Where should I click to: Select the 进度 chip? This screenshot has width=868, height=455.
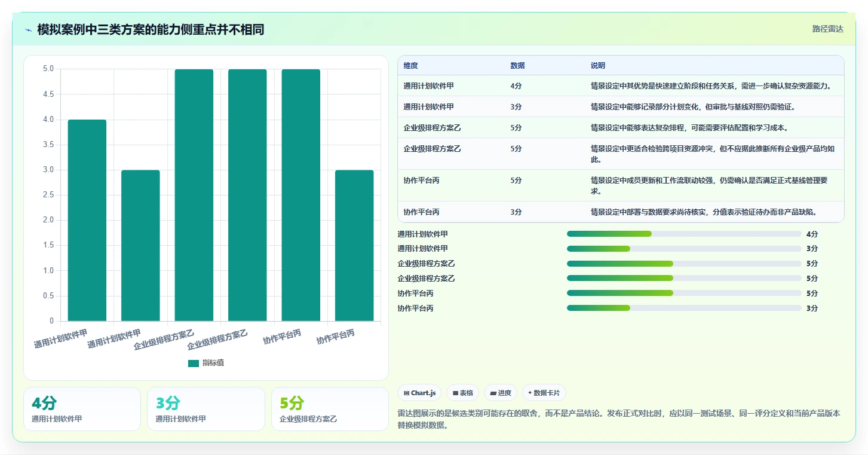(501, 393)
